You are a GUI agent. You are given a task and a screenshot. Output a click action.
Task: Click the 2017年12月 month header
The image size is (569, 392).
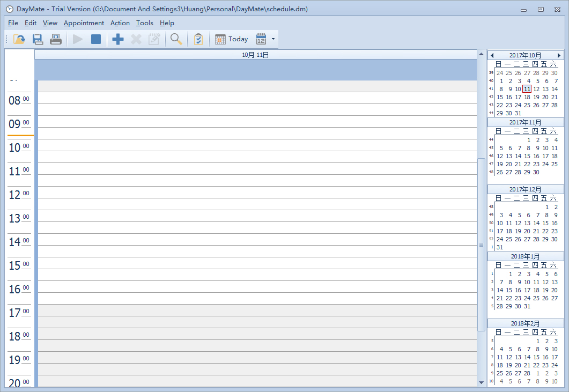525,189
